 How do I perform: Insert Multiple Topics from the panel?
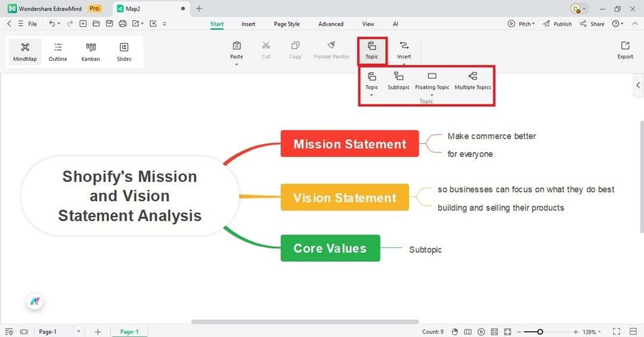pyautogui.click(x=473, y=81)
